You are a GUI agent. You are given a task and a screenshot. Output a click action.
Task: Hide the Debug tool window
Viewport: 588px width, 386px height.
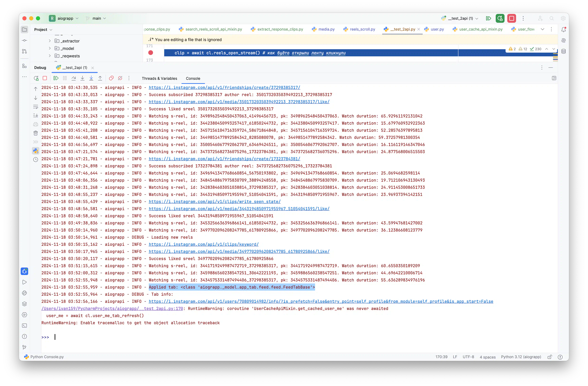(551, 68)
